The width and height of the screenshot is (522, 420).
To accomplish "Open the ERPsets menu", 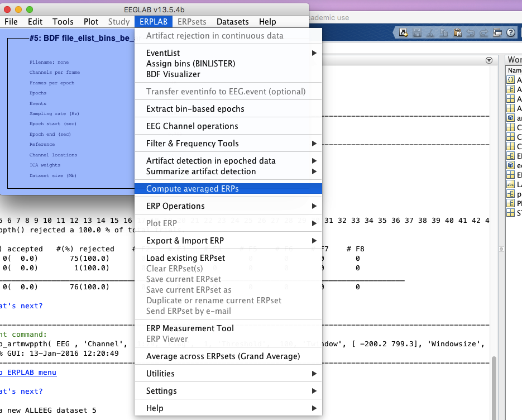I will [191, 22].
